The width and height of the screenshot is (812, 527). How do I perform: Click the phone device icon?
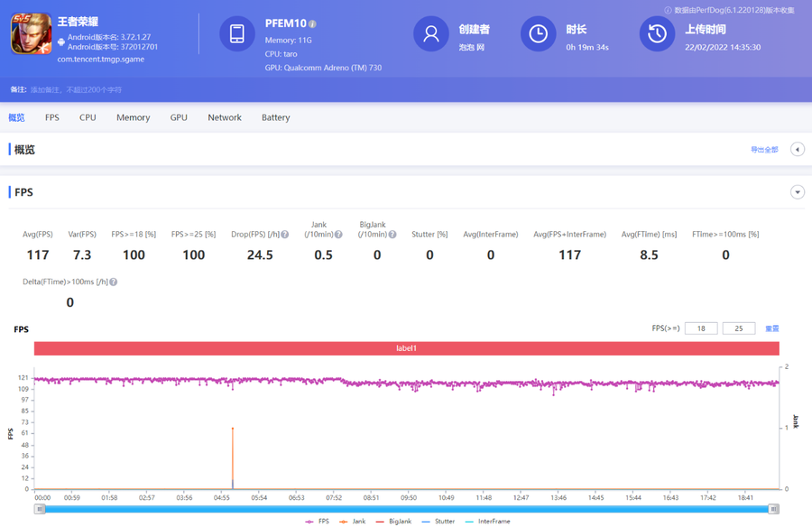click(x=236, y=34)
